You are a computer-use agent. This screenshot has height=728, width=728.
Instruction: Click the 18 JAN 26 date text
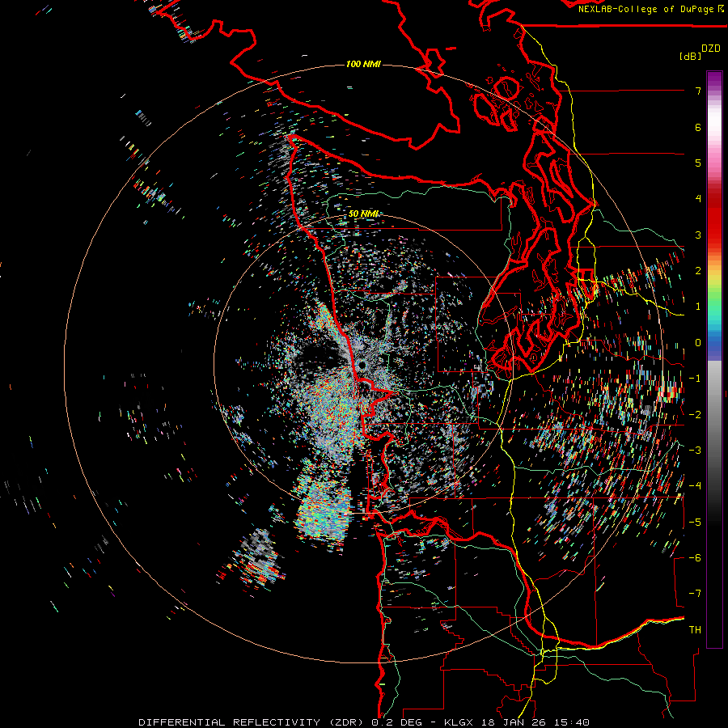[x=512, y=722]
